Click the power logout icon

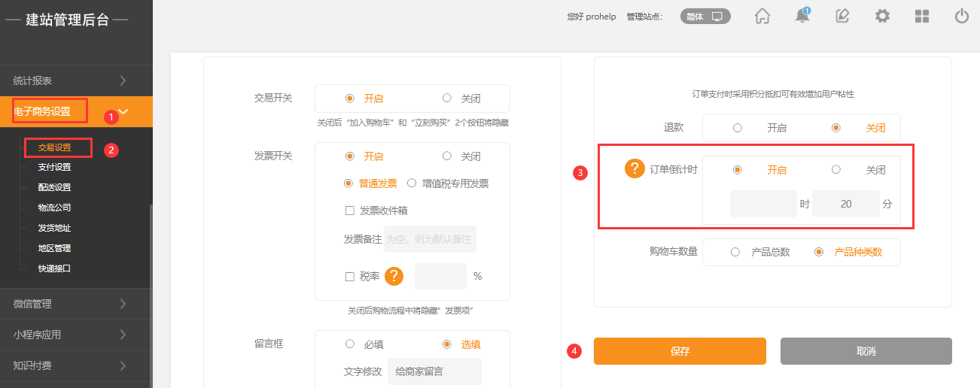962,16
